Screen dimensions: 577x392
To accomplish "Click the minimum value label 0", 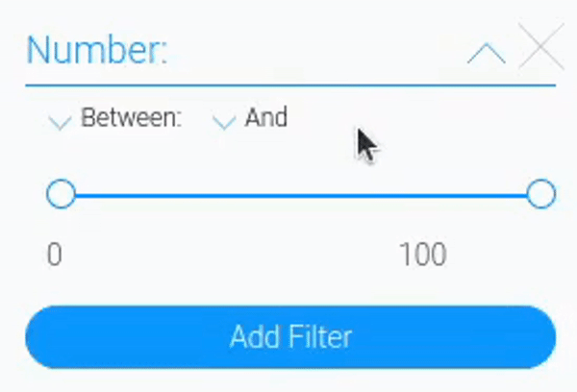I will coord(55,255).
